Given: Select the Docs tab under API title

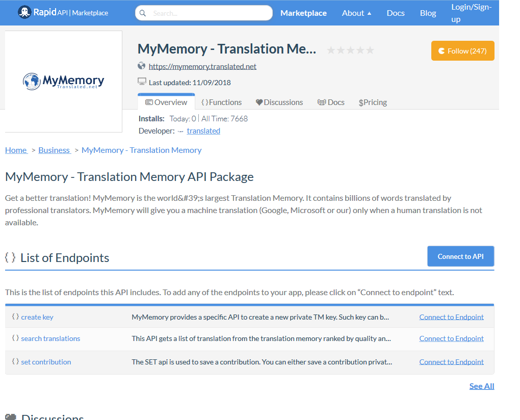Looking at the screenshot, I should pos(331,102).
